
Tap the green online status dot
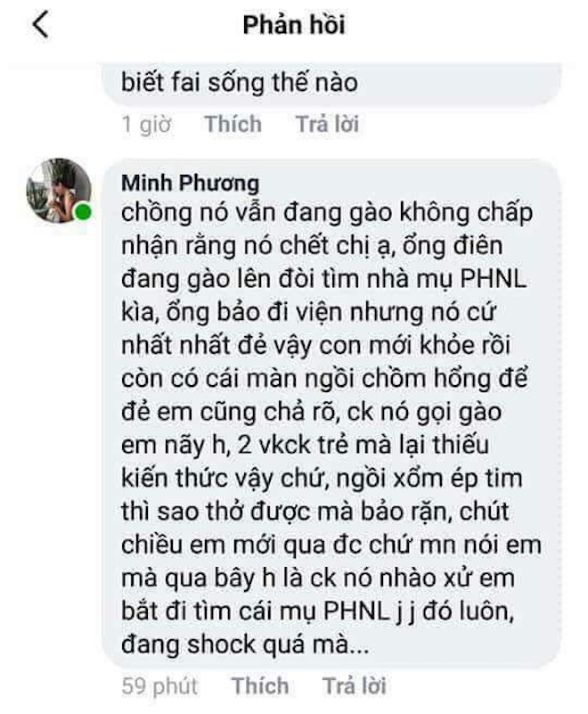tap(84, 213)
